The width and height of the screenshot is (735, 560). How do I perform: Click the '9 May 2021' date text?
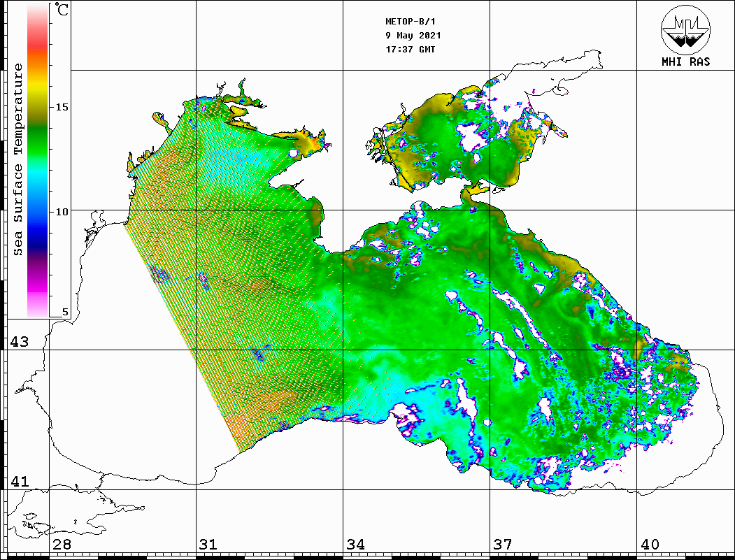point(413,36)
